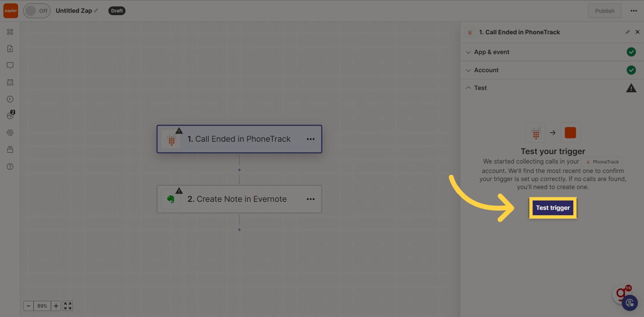
Task: Open the comments icon in sidebar
Action: 10,65
